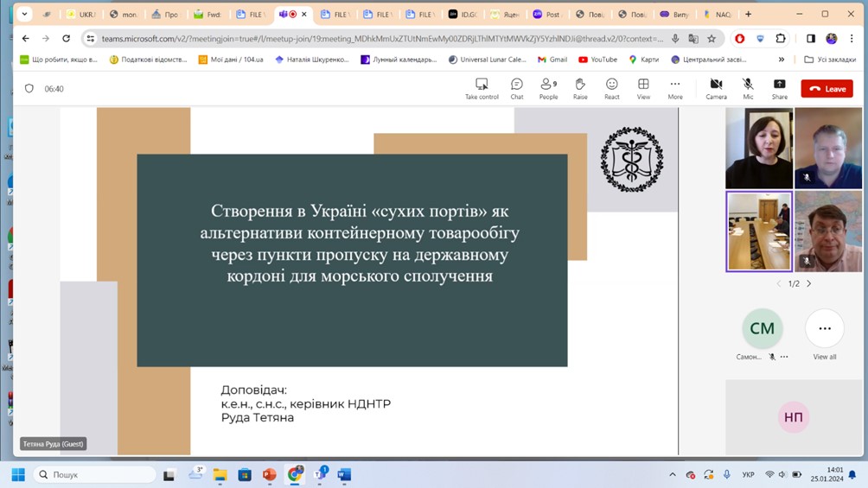This screenshot has width=868, height=488.
Task: Switch the УКР keyboard language
Action: pyautogui.click(x=748, y=475)
